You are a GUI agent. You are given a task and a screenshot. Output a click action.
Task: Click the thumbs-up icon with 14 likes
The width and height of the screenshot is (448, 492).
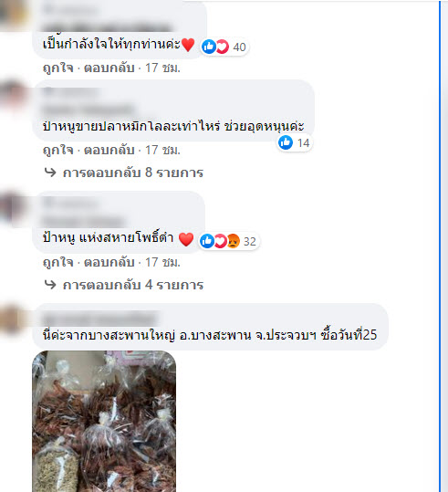286,142
